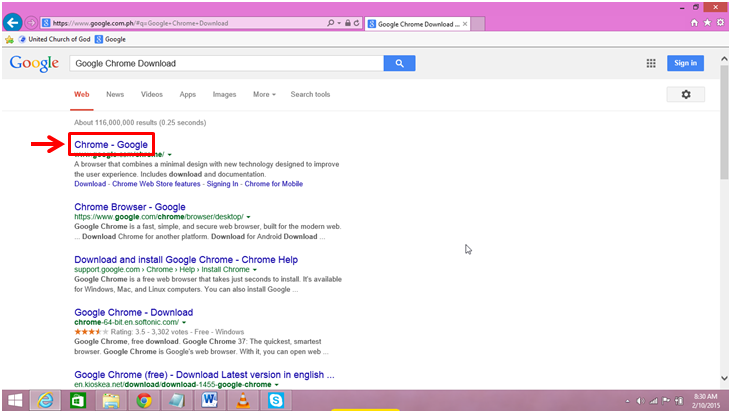Switch to the Images tab
The width and height of the screenshot is (730, 412).
pos(224,95)
